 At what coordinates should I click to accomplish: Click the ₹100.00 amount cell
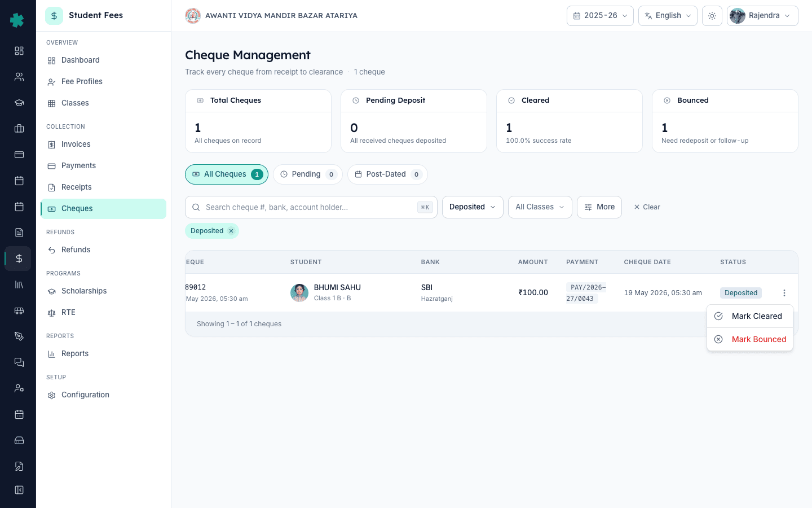(533, 292)
